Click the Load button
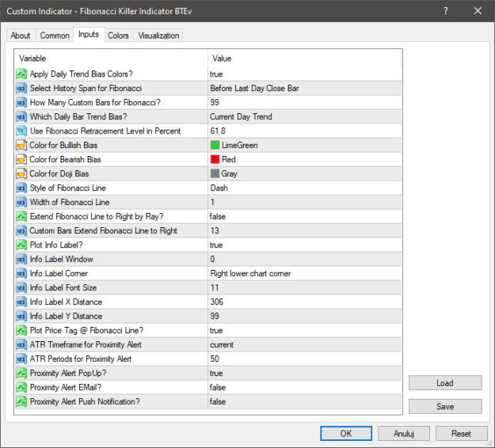The height and width of the screenshot is (448, 495). pyautogui.click(x=445, y=382)
